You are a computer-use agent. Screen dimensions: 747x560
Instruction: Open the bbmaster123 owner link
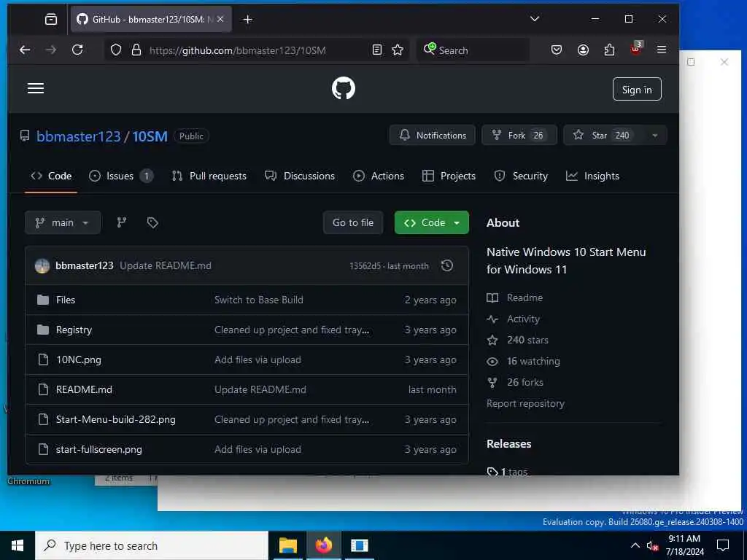[x=79, y=136]
